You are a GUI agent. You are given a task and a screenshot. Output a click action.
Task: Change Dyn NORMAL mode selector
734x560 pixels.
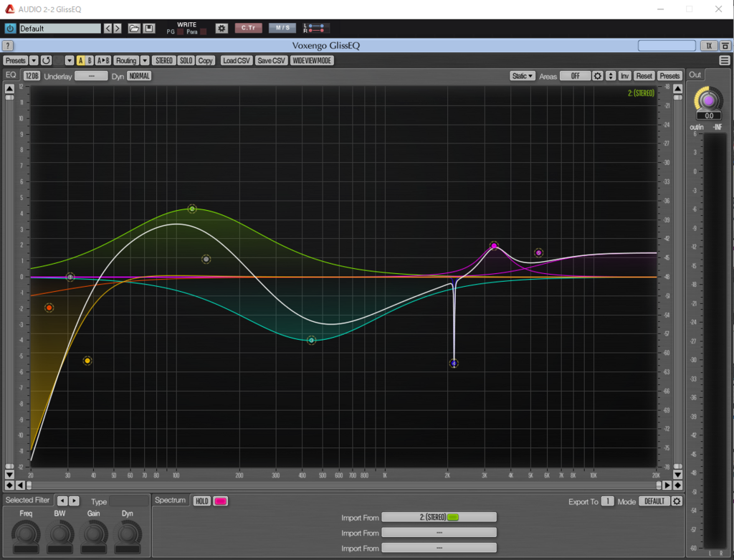(139, 76)
